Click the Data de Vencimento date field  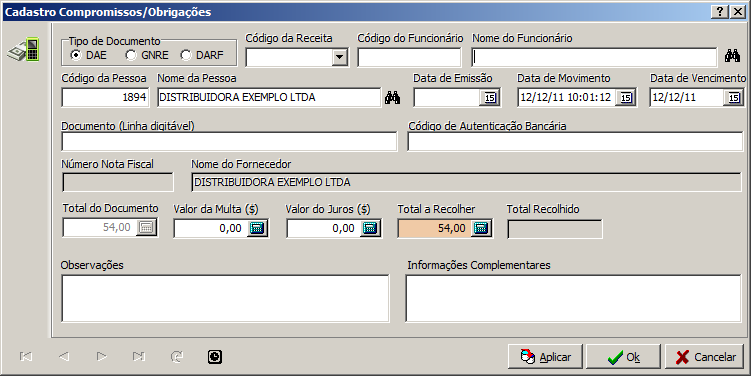pyautogui.click(x=687, y=97)
